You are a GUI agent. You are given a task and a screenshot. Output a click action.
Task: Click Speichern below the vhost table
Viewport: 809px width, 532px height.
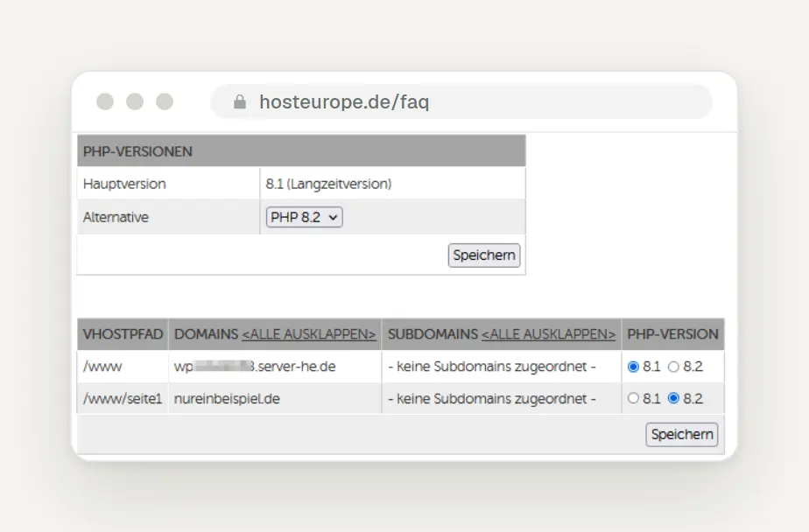681,435
